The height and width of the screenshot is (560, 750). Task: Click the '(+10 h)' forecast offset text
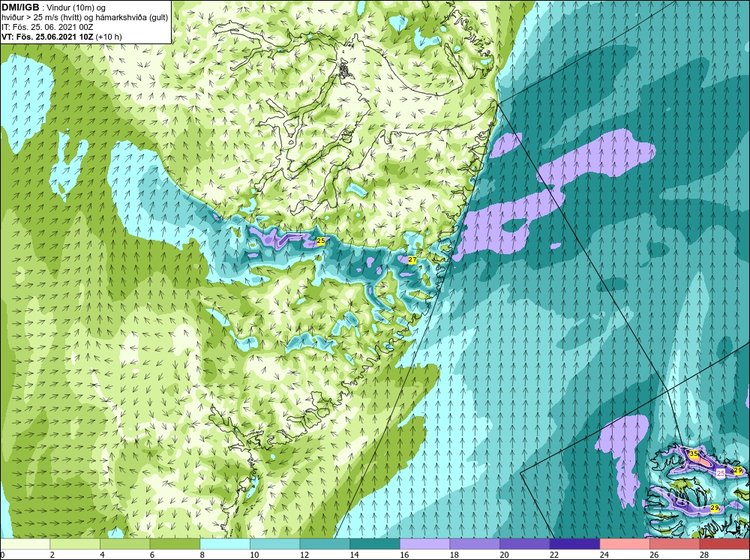[x=109, y=37]
